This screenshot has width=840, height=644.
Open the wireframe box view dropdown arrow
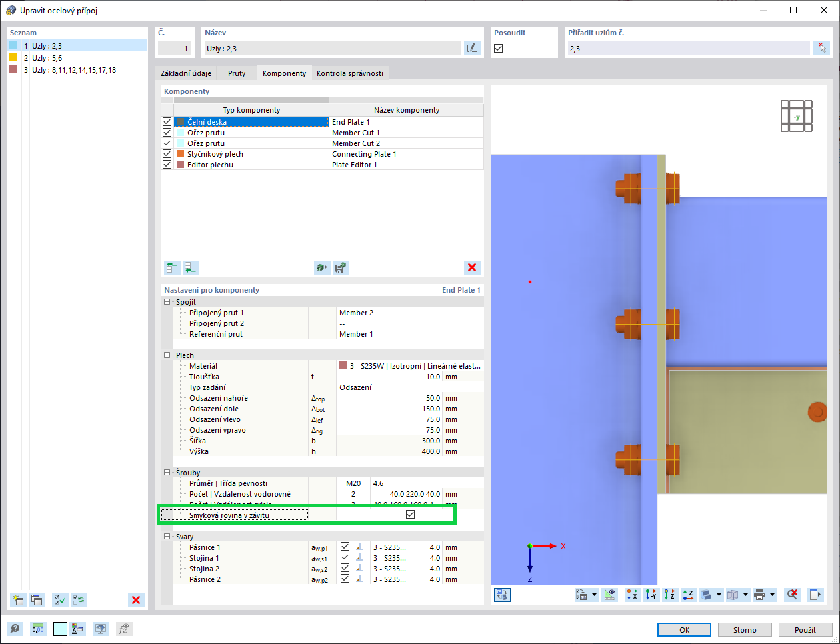click(745, 595)
